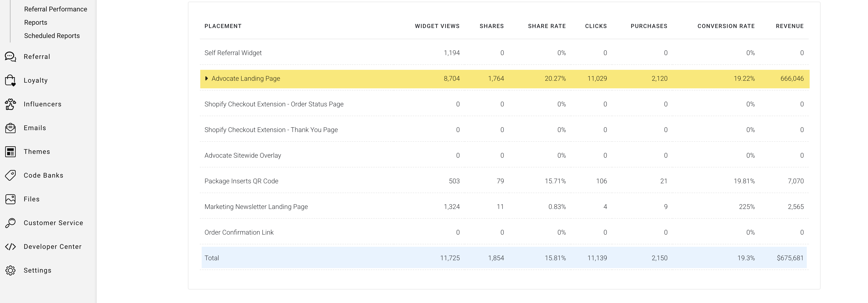This screenshot has width=868, height=303.
Task: Open the Reports submenu item
Action: tap(36, 23)
